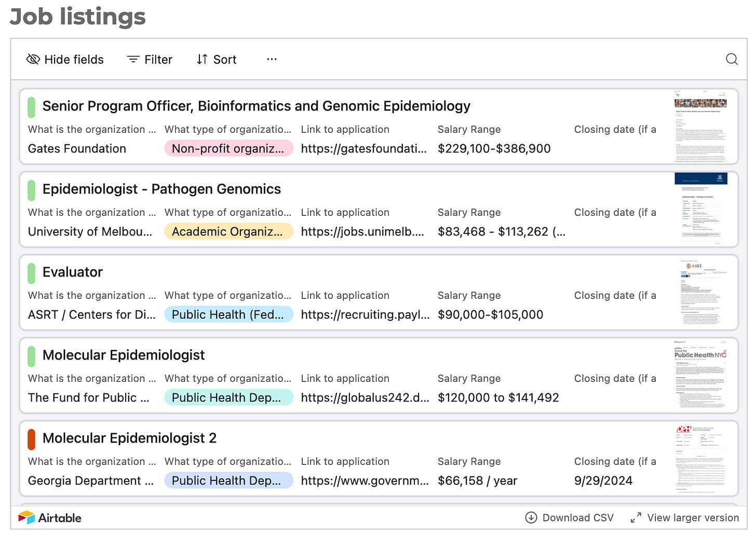This screenshot has width=756, height=536.
Task: Click Public Health Dep tag on Georgia Department row
Action: [x=228, y=481]
